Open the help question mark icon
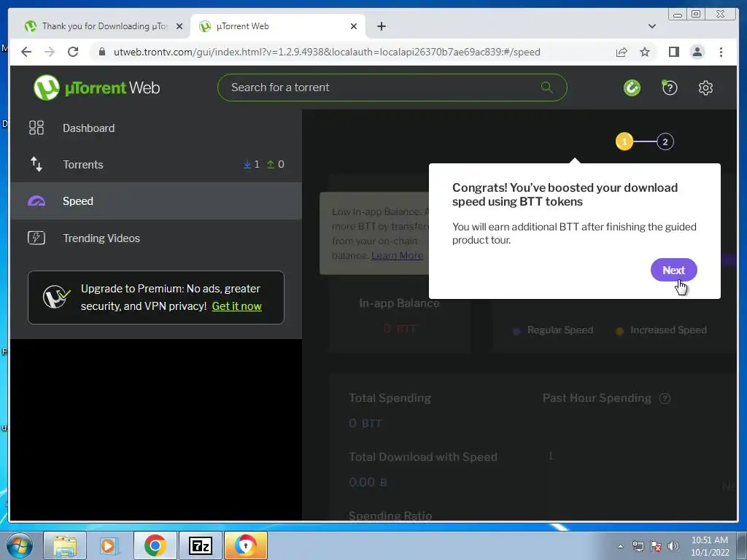This screenshot has height=560, width=747. pyautogui.click(x=670, y=87)
